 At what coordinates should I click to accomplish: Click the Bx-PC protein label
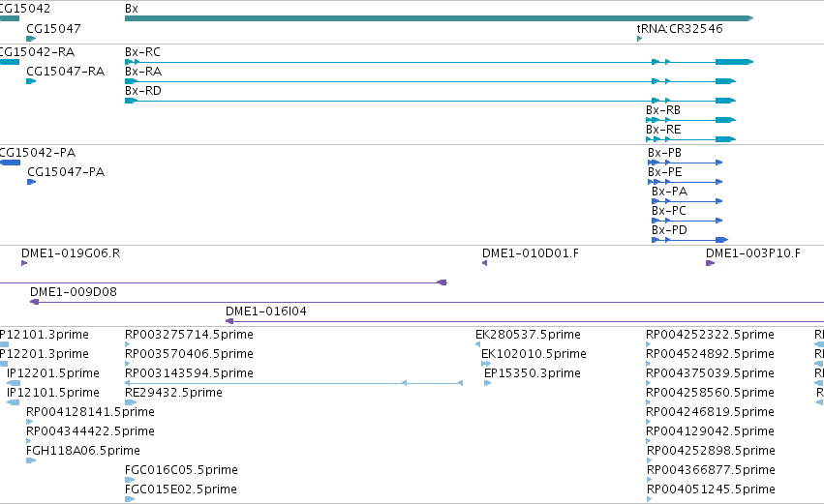click(669, 211)
